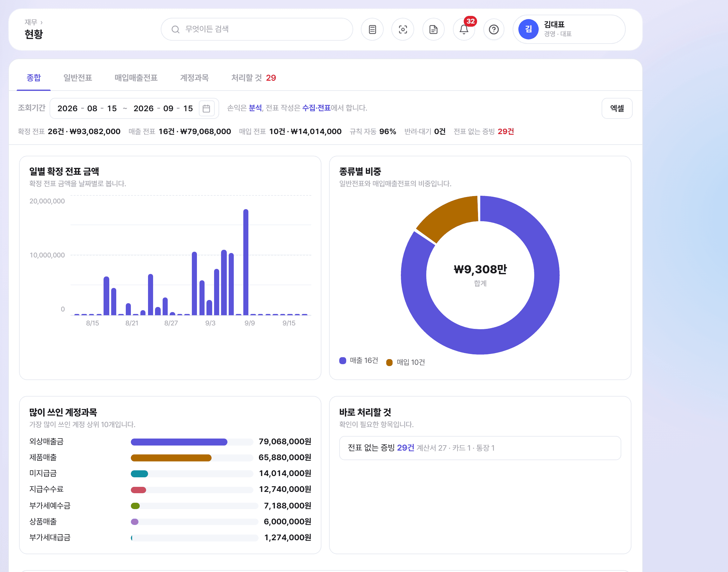Click 확정 전표 26건 summary stat
728x572 pixels.
[x=69, y=131]
